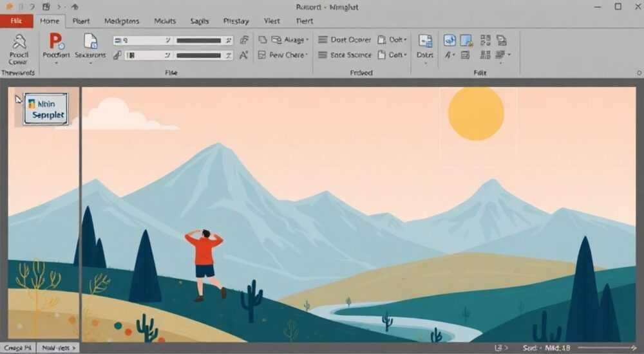Click the save icon in title bar
Viewport: 644px width, 354px height.
pos(46,6)
